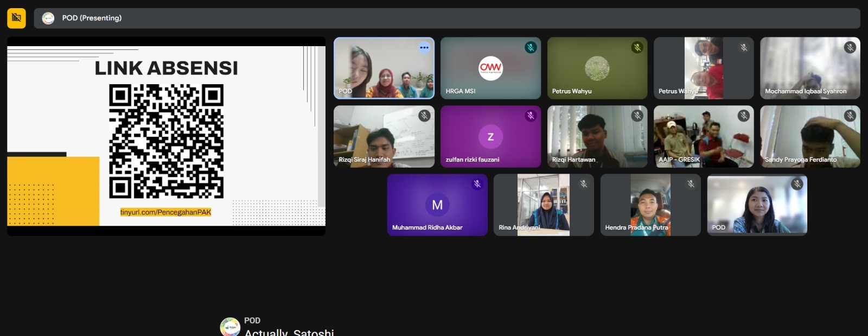868x336 pixels.
Task: Select the AAIP - GRESIK video tile
Action: [x=703, y=136]
